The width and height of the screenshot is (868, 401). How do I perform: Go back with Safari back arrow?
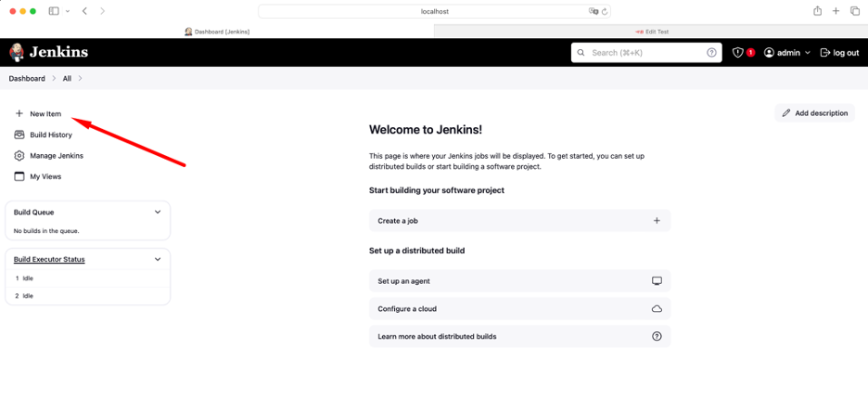point(84,11)
